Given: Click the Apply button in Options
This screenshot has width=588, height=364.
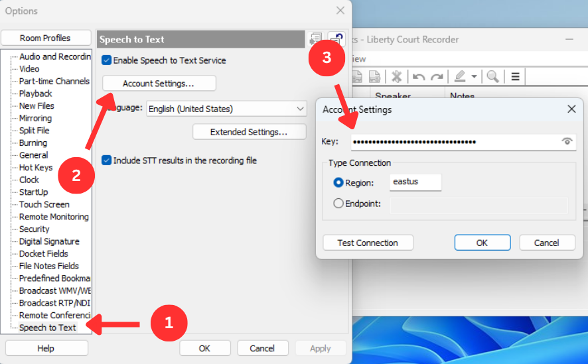Looking at the screenshot, I should (x=321, y=348).
